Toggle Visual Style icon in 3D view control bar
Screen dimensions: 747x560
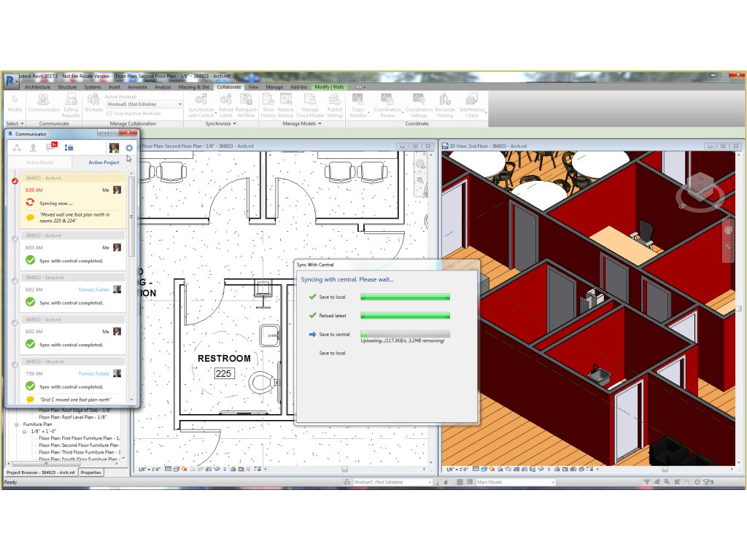[484, 469]
